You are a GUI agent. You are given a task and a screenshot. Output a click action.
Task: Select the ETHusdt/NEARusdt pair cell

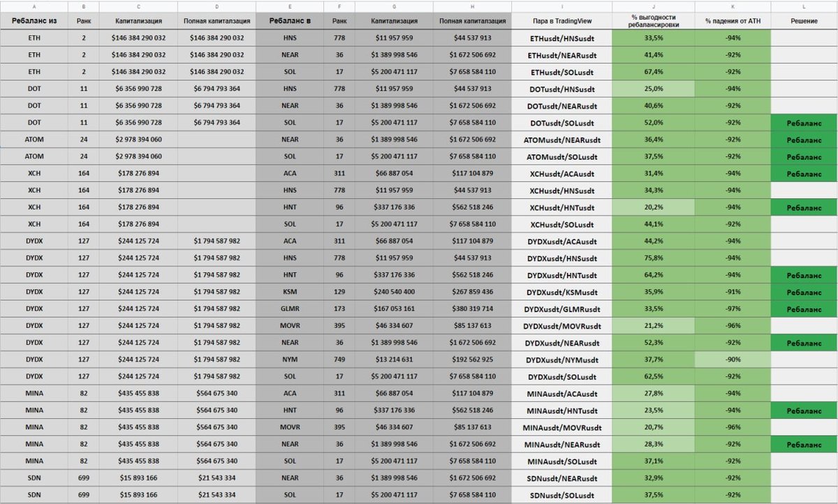coord(561,54)
